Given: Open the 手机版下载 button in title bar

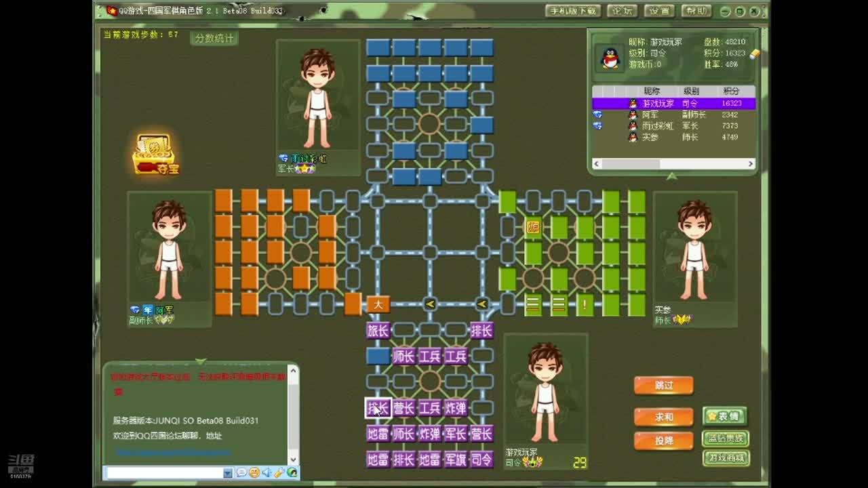Looking at the screenshot, I should (x=573, y=11).
